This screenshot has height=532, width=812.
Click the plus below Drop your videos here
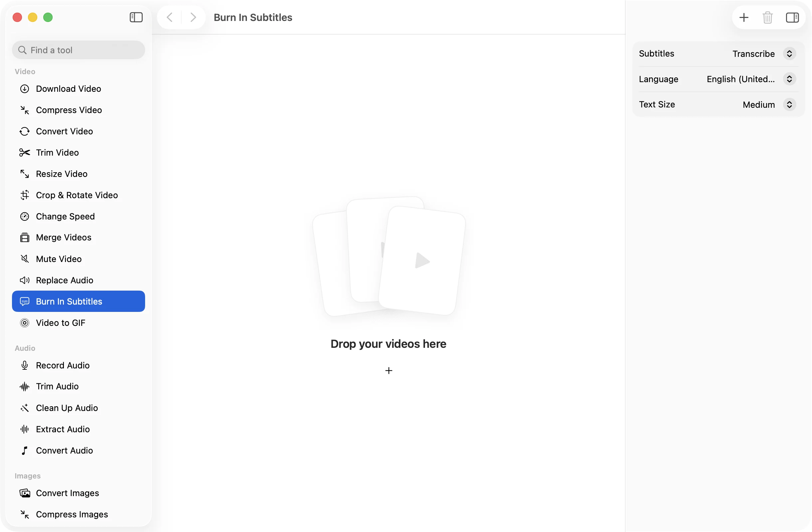[x=389, y=370]
